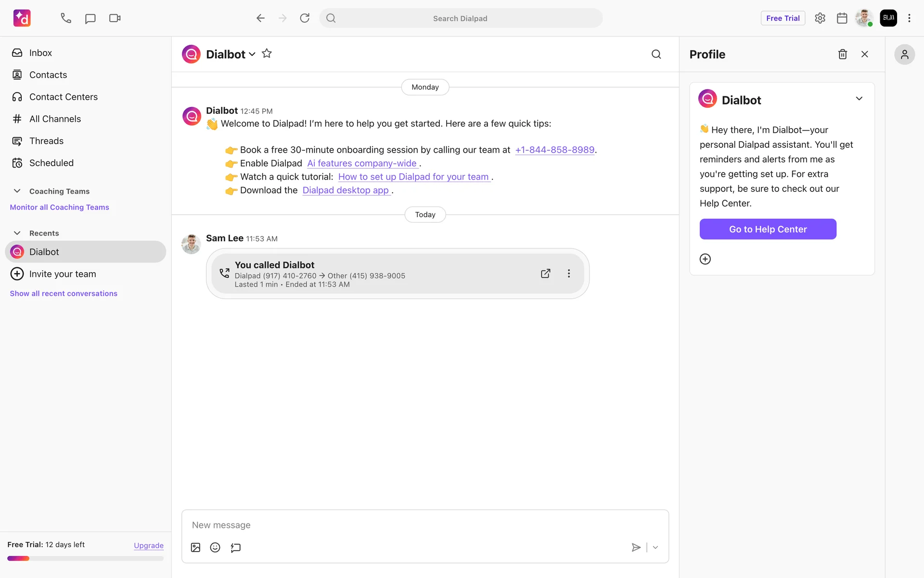Open the calendar icon in header
924x578 pixels.
tap(842, 18)
